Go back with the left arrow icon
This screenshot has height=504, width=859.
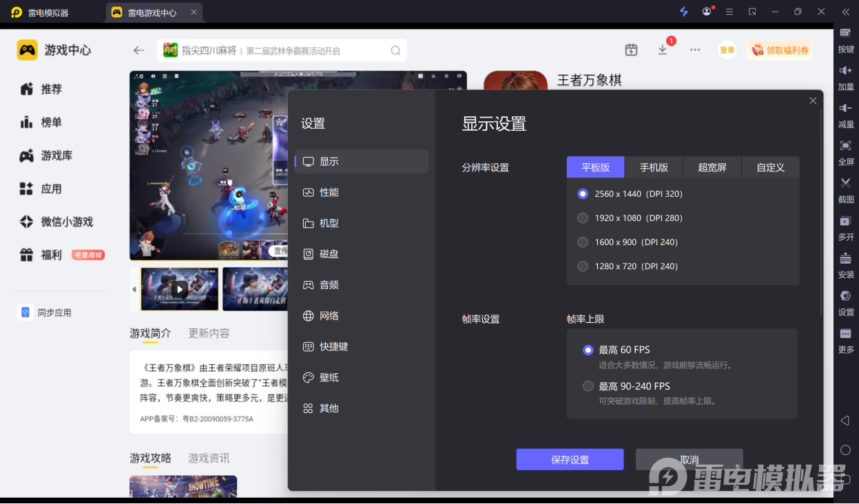(139, 50)
